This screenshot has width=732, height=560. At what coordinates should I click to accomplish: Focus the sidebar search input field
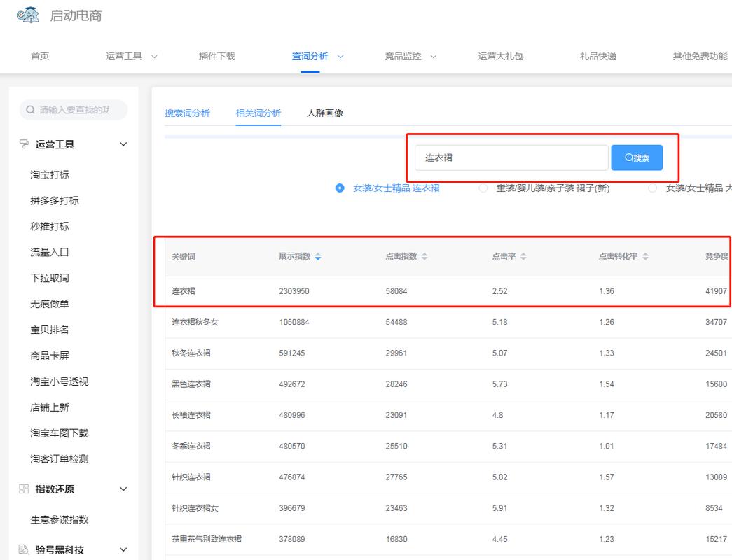point(74,110)
